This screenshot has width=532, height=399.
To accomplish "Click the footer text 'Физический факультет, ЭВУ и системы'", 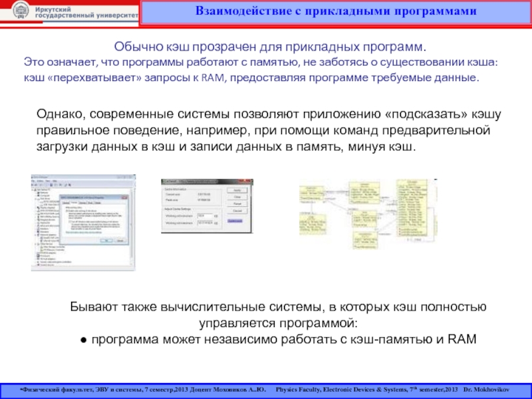I will (x=82, y=390).
